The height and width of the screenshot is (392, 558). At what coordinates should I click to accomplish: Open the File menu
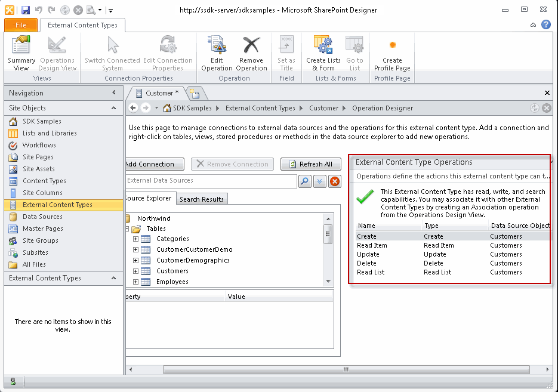(x=20, y=25)
